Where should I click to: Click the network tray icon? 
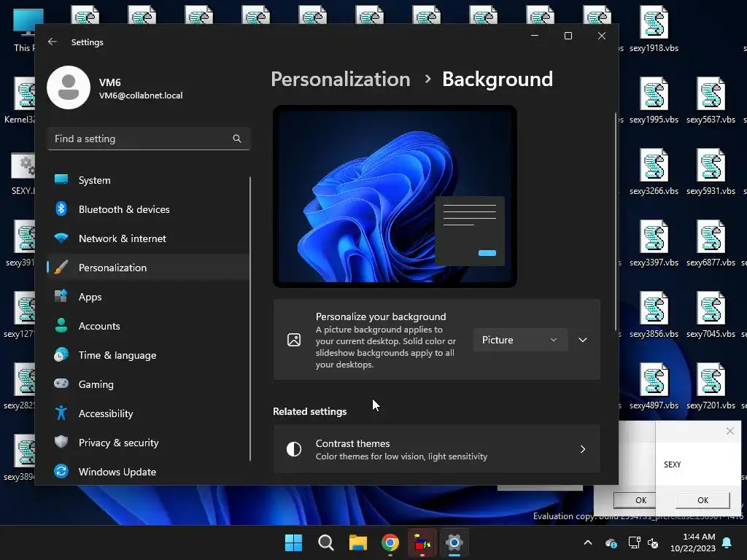coord(634,542)
